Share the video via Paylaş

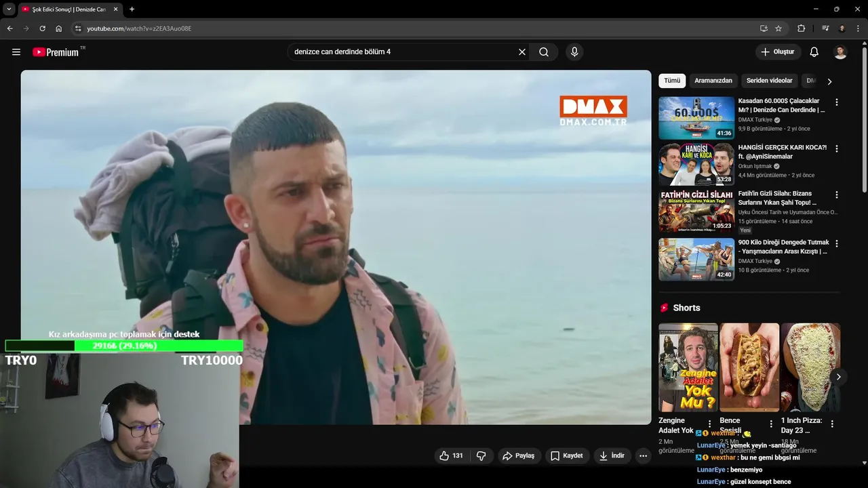click(x=519, y=456)
